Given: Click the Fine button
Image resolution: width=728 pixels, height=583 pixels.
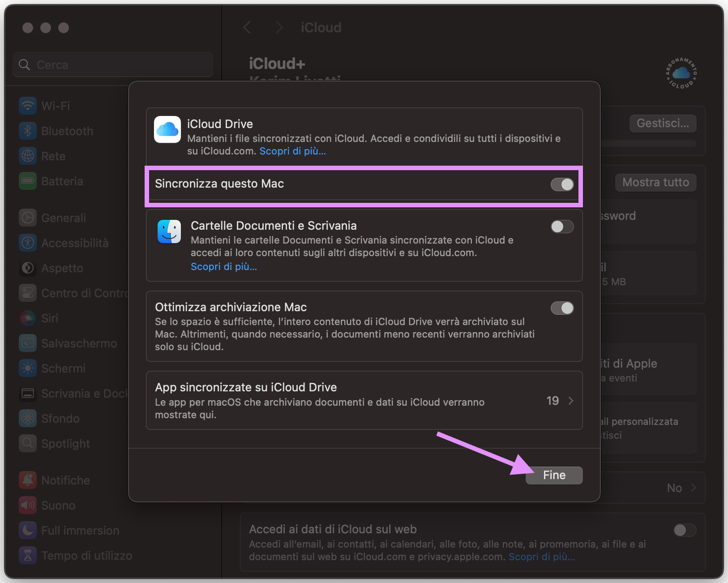Looking at the screenshot, I should point(554,475).
